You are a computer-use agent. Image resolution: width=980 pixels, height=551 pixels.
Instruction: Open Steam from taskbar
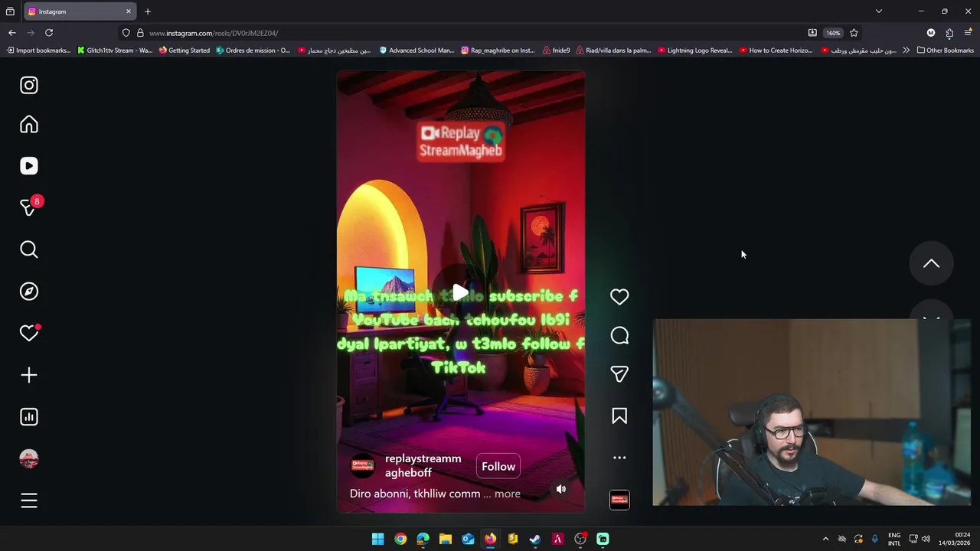point(535,539)
